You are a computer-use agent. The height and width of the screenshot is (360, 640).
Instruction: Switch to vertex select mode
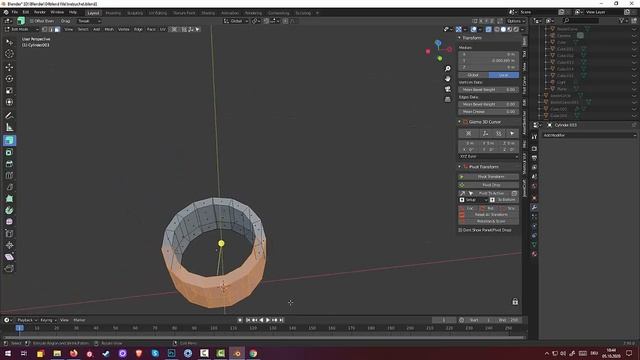point(44,29)
